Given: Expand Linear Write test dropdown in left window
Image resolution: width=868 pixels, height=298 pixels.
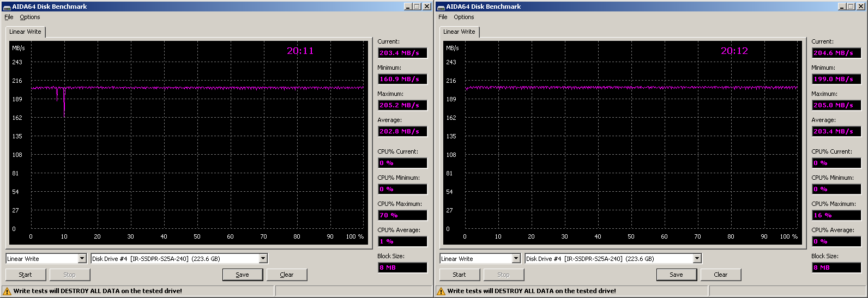Looking at the screenshot, I should (82, 259).
